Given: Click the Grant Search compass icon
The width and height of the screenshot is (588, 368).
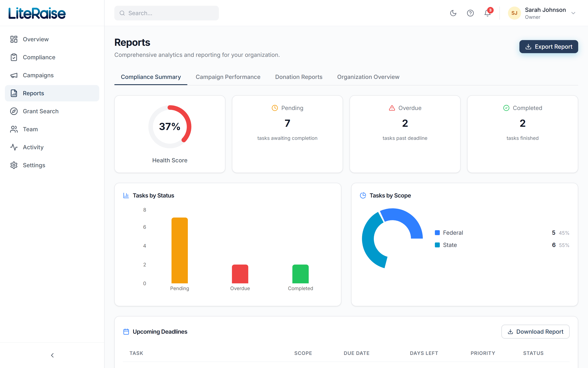Looking at the screenshot, I should click(14, 111).
